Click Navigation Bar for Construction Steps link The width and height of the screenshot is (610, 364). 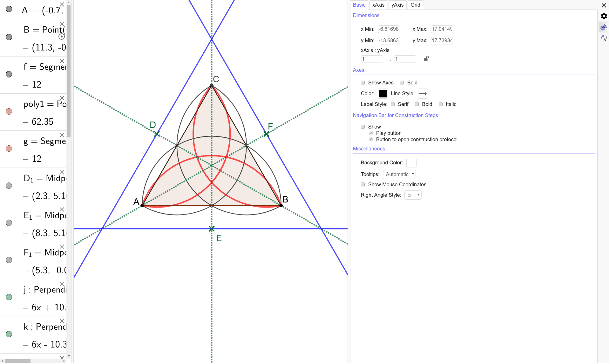coord(395,115)
